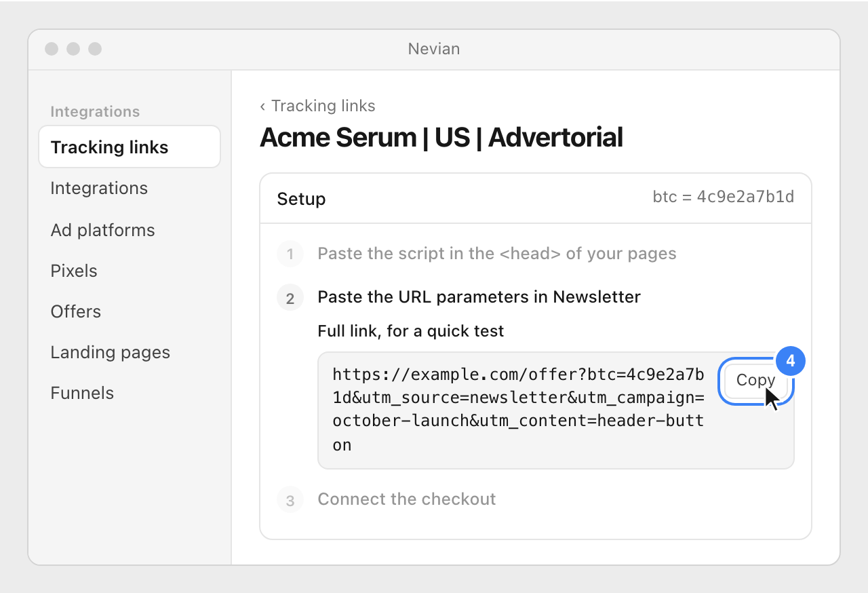Click the step 1 number badge
Screen dimensions: 868x593
click(290, 254)
